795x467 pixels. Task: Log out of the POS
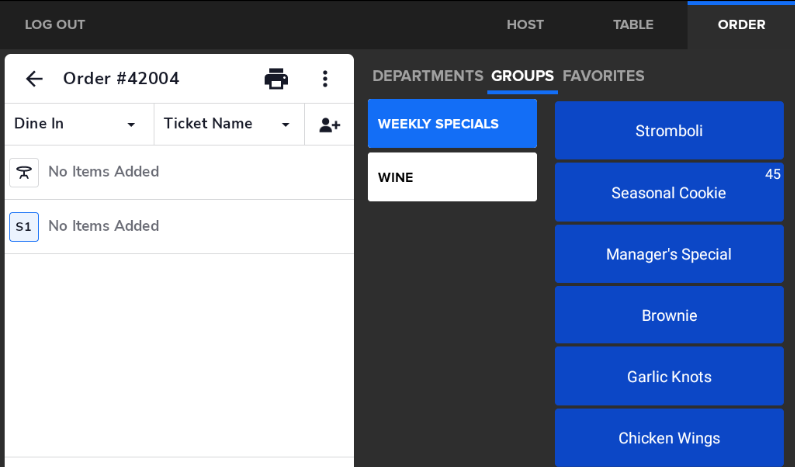click(55, 25)
